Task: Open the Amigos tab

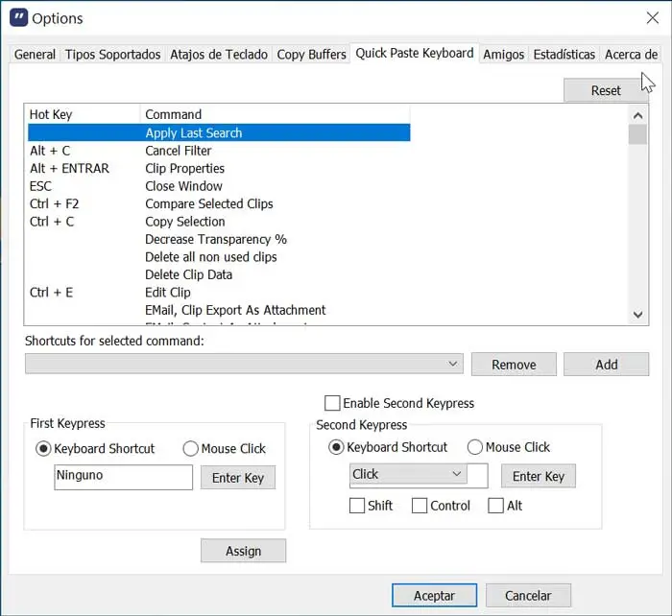Action: 504,55
